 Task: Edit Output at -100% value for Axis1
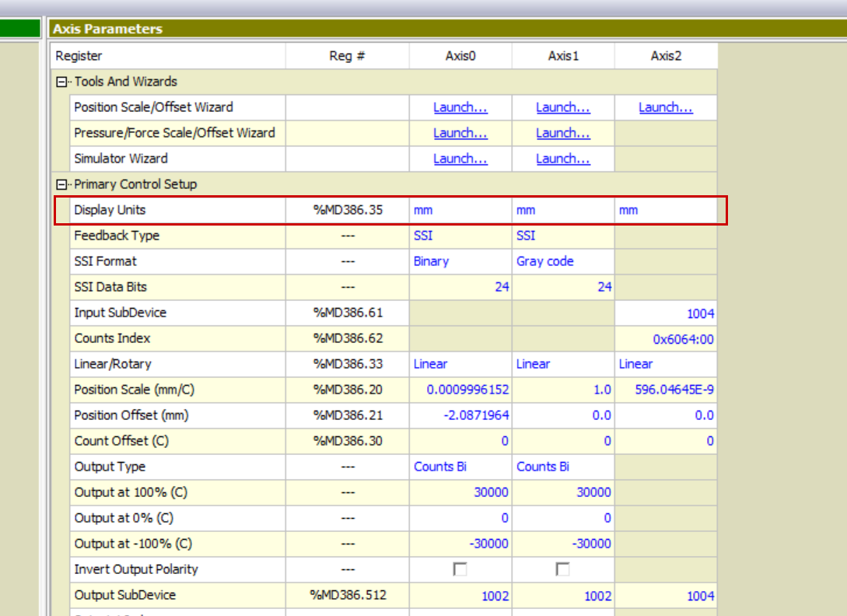[x=563, y=544]
